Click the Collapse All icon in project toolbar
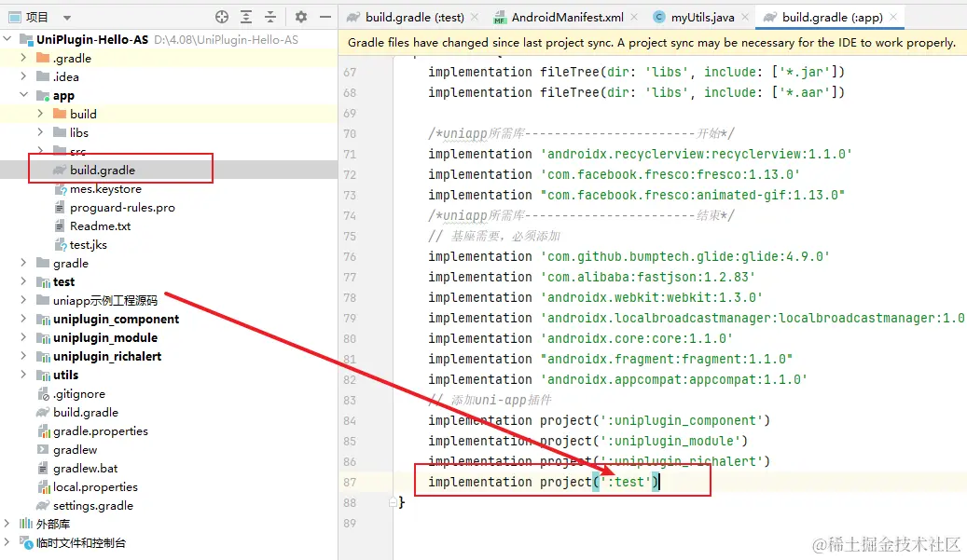This screenshot has height=560, width=967. 270,18
